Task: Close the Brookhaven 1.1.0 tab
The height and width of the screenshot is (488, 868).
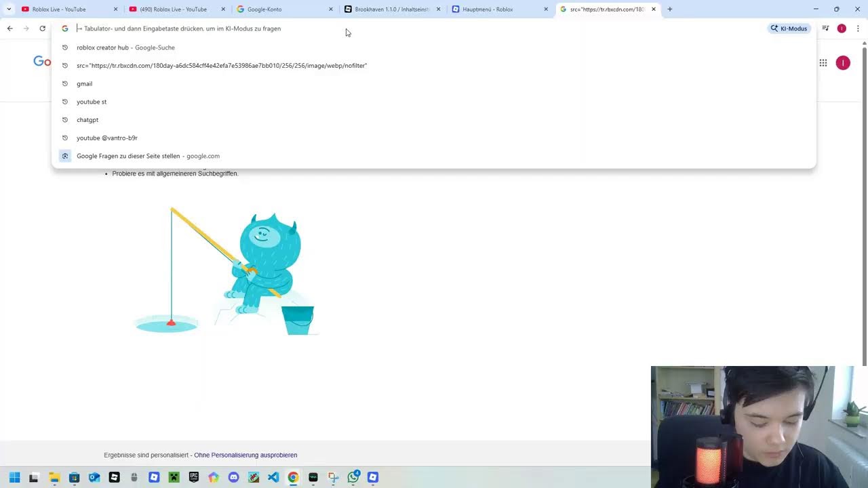Action: point(438,9)
